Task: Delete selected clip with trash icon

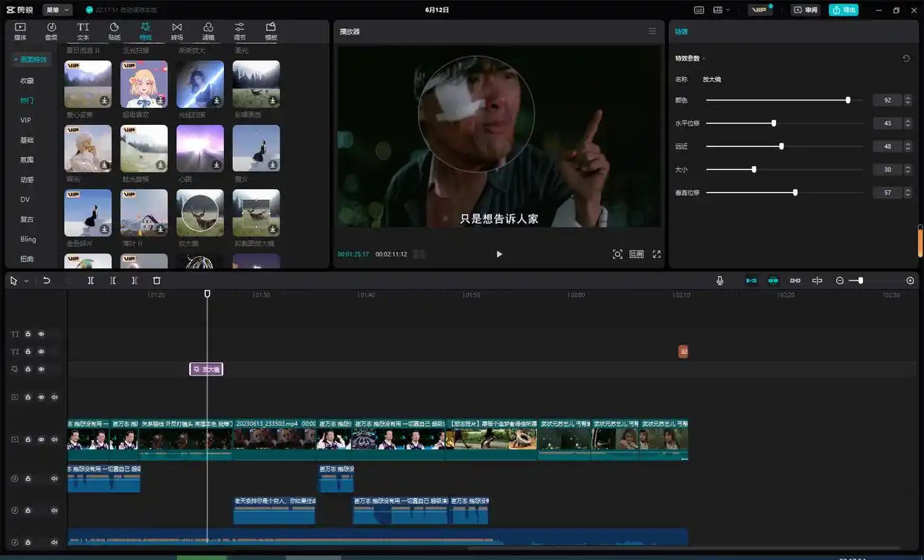Action: click(x=156, y=280)
